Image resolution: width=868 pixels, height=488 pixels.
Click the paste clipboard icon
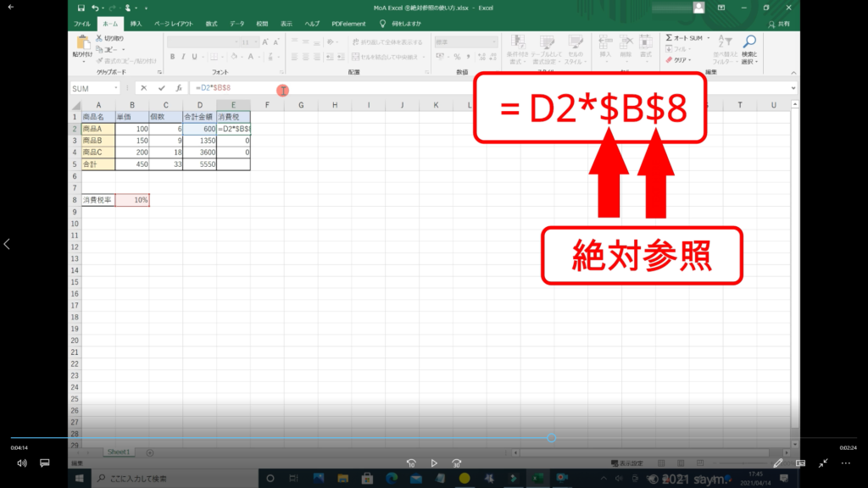pos(83,44)
